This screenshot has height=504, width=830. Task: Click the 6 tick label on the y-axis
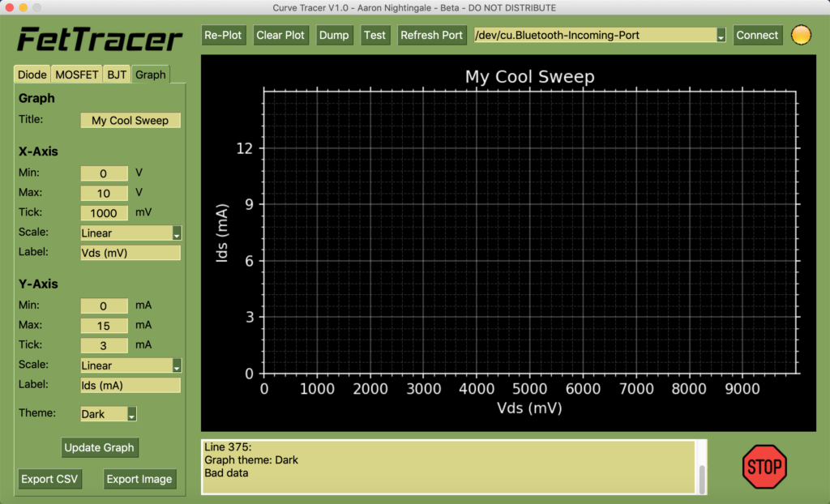250,261
